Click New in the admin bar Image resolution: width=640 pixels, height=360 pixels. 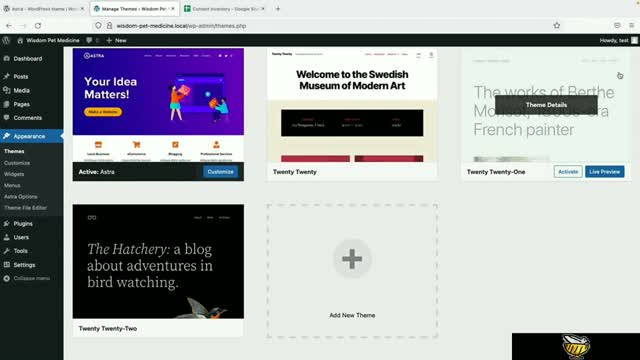pos(116,40)
